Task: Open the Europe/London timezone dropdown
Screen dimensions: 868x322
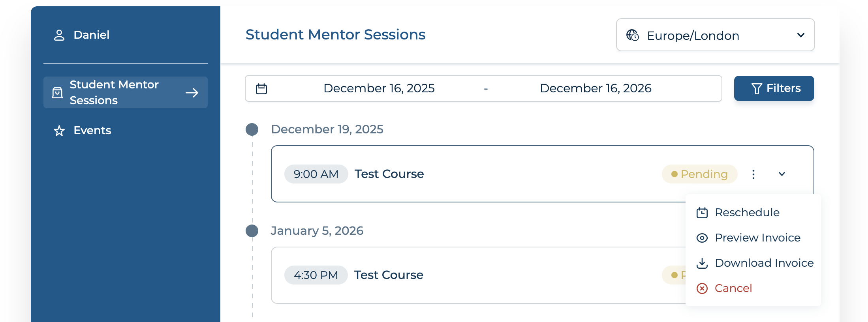Action: pos(715,35)
